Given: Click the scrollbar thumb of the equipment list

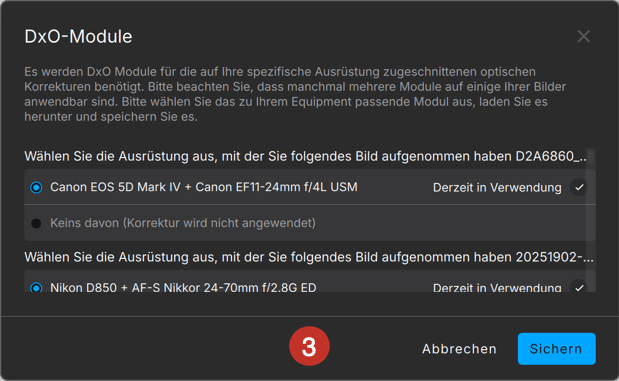Looking at the screenshot, I should pos(591,155).
